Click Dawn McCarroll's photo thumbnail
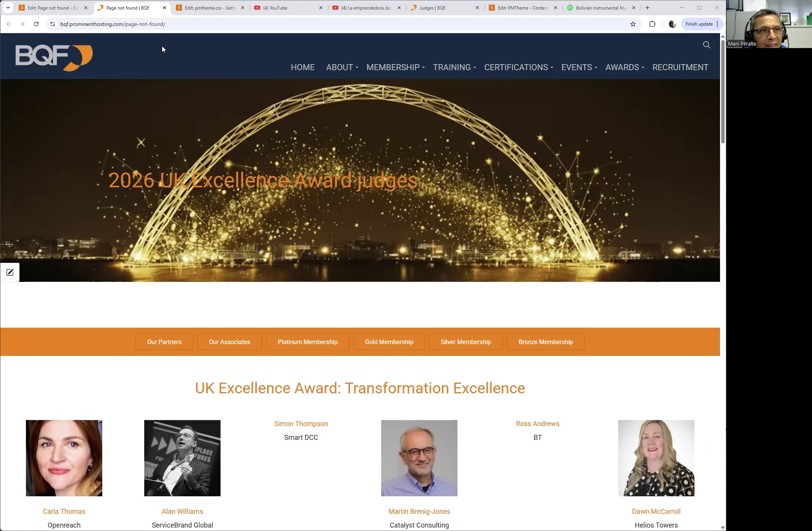Image resolution: width=812 pixels, height=531 pixels. coord(656,458)
